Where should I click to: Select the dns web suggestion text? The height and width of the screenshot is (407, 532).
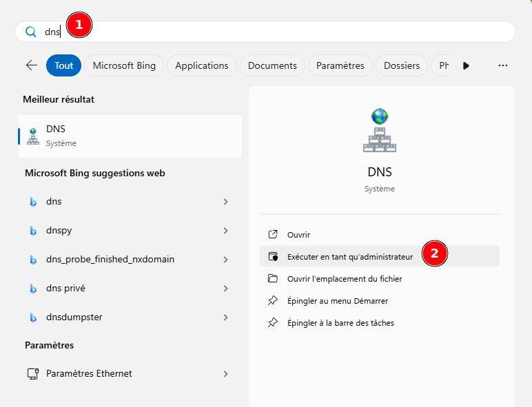(x=54, y=202)
